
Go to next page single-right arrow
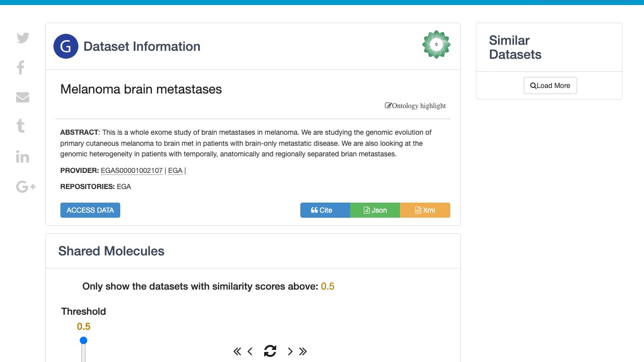[x=290, y=351]
